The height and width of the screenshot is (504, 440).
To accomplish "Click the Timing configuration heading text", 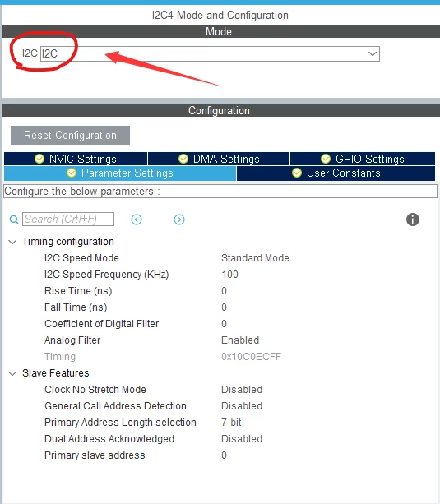I will pos(68,242).
